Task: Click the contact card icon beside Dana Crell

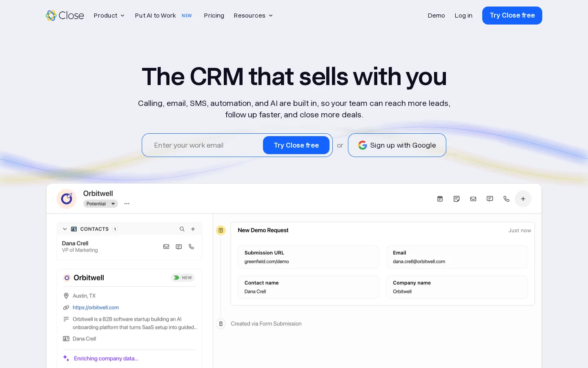Action: (x=66, y=339)
